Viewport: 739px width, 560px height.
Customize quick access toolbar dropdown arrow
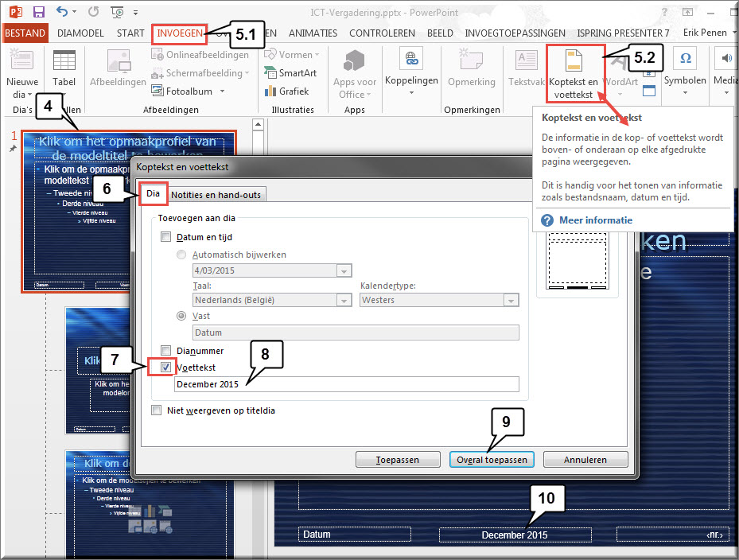click(136, 12)
